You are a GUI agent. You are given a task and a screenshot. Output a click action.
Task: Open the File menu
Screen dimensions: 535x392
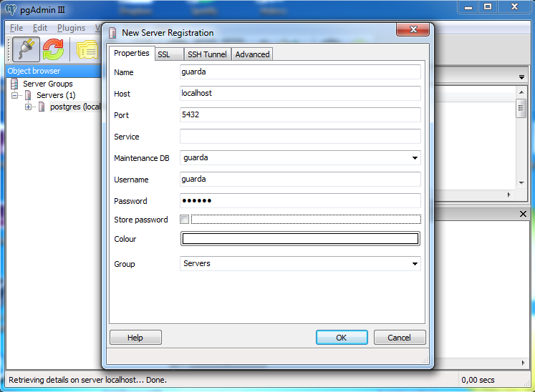16,28
